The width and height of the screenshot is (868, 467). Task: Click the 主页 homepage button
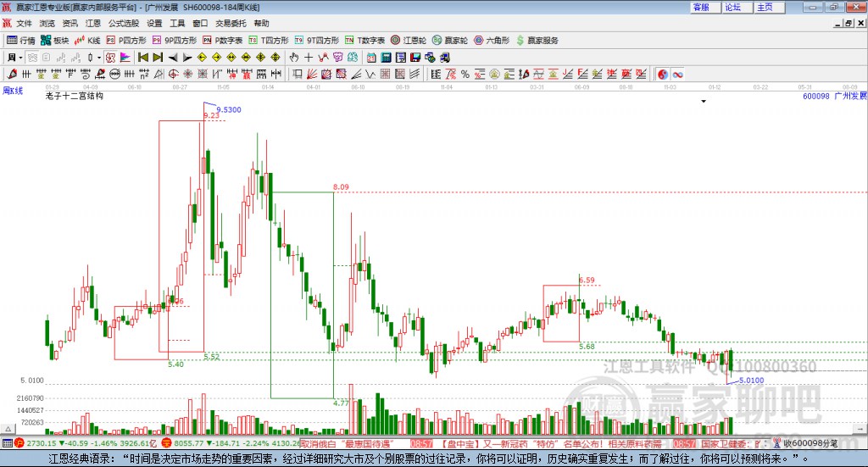769,7
